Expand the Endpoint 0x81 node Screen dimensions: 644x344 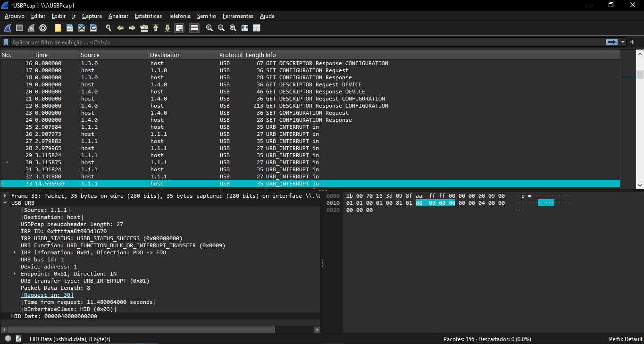(x=15, y=274)
